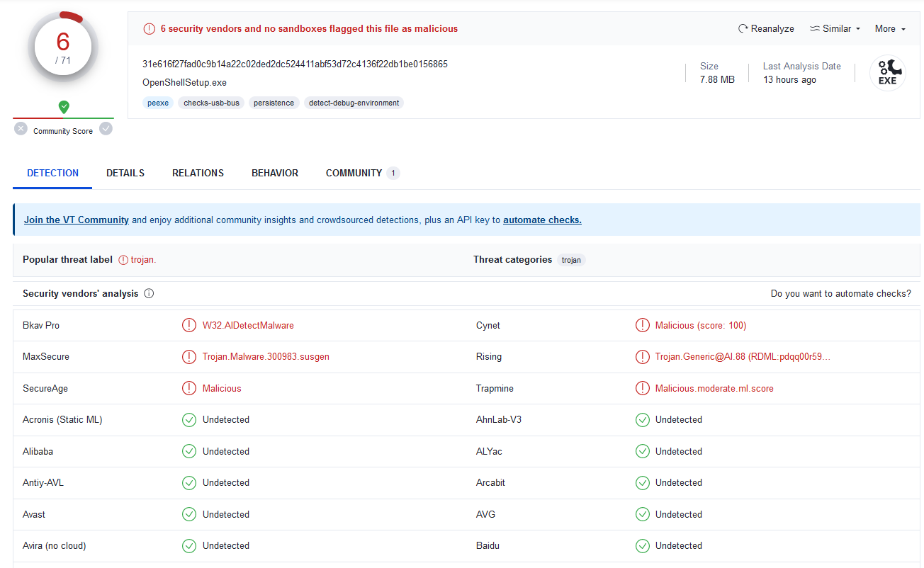Screen dimensions: 924x568
Task: Downvote the Community Score with the X toggle
Action: [21, 128]
